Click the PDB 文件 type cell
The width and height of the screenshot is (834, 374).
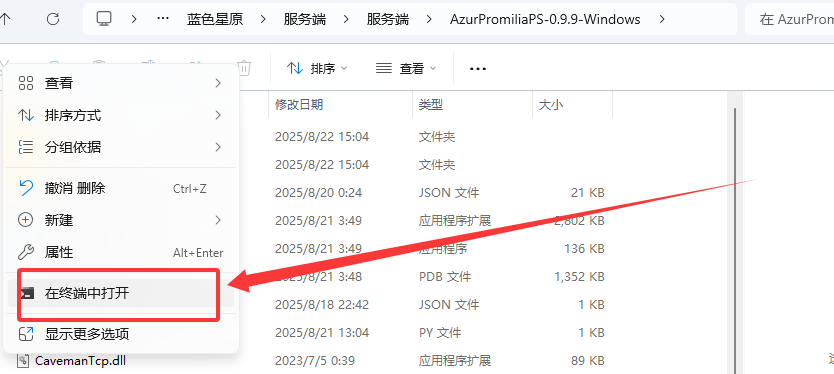[444, 277]
